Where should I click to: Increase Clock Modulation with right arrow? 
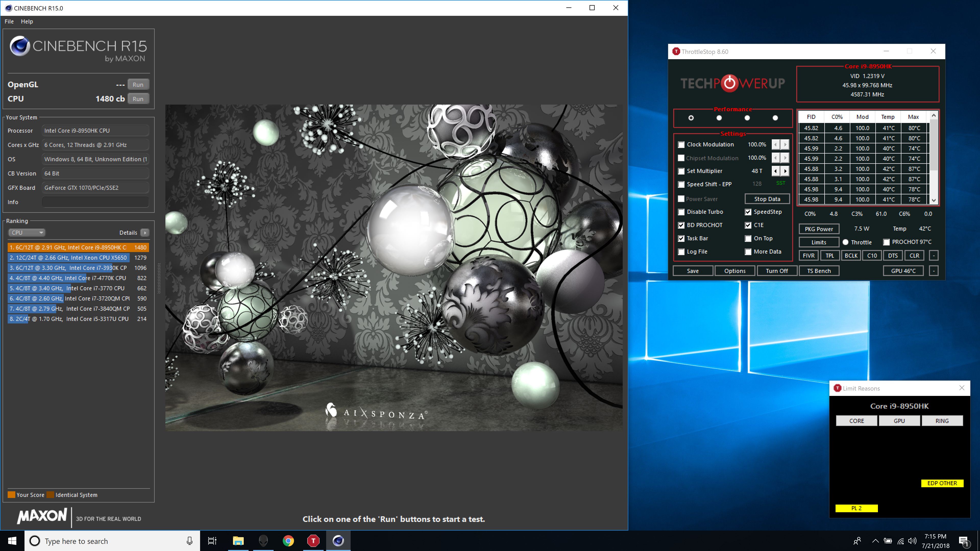(785, 144)
